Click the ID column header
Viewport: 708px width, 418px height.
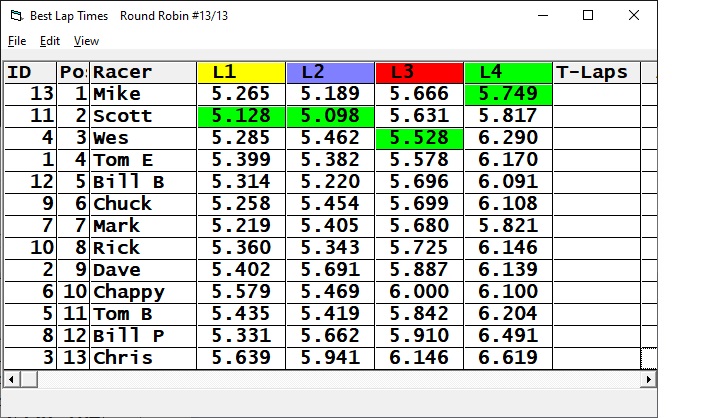[29, 72]
